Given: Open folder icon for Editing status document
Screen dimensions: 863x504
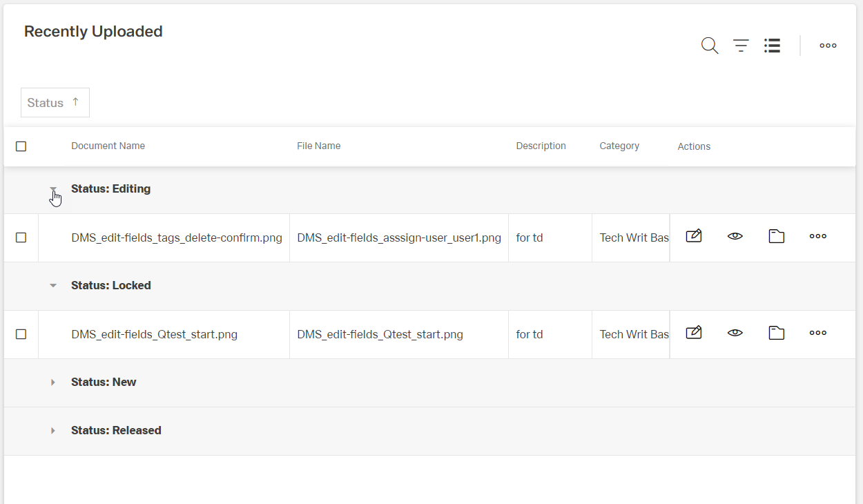Looking at the screenshot, I should coord(777,237).
